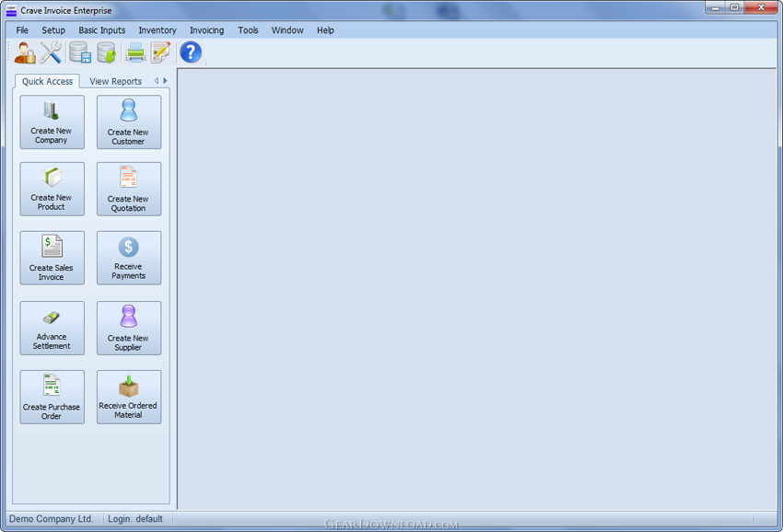Click the Crave Invoice title bar app icon

pos(11,10)
